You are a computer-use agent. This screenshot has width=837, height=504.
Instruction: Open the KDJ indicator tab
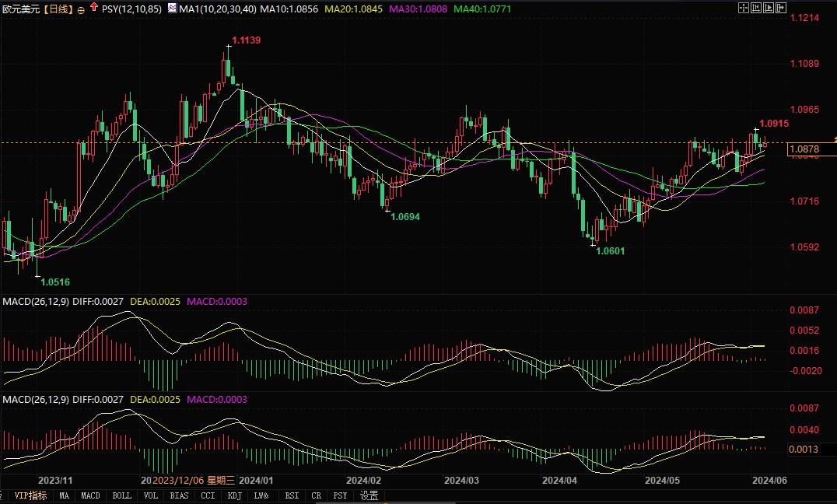[234, 495]
